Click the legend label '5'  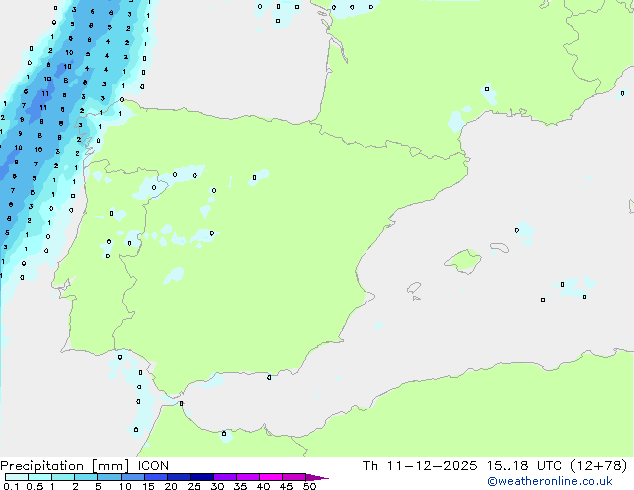(x=98, y=486)
